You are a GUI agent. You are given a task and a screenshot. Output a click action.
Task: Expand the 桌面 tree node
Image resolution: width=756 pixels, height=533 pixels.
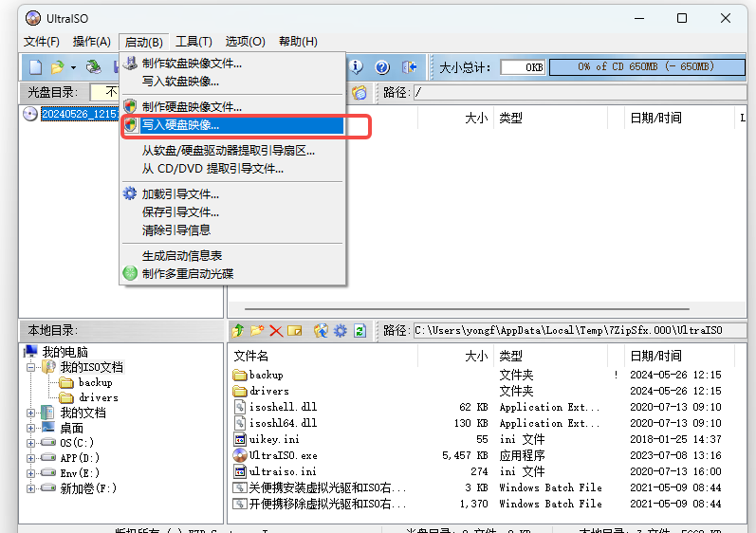pyautogui.click(x=31, y=428)
